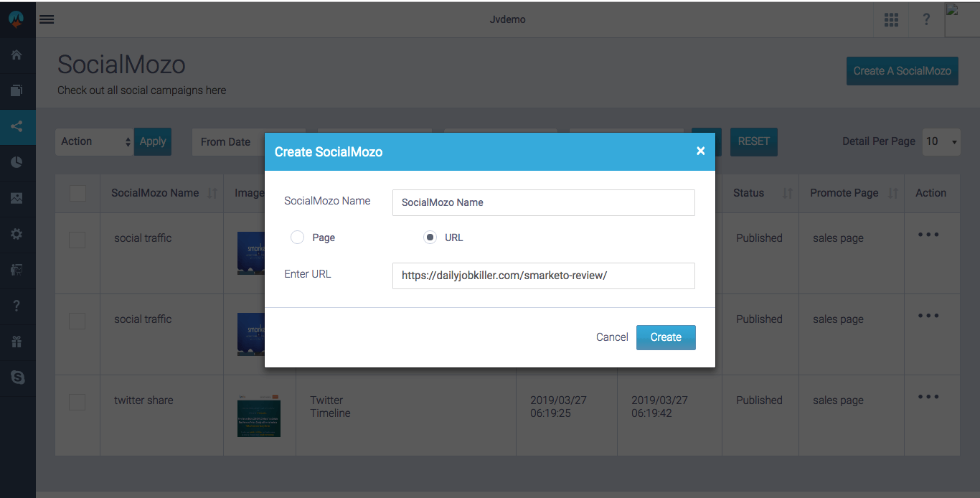Click the date "2019/03/27 06:19:42"
The width and height of the screenshot is (980, 498).
click(660, 407)
